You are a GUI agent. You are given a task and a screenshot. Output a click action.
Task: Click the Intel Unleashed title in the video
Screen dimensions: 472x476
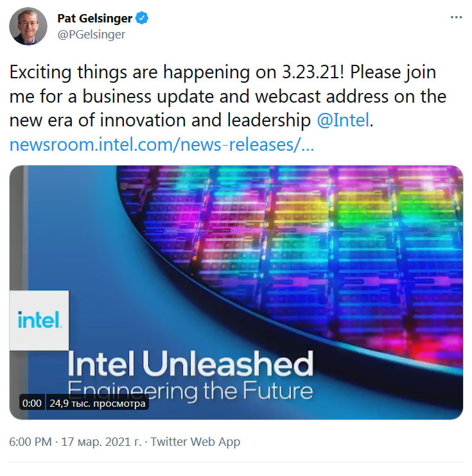pyautogui.click(x=190, y=364)
